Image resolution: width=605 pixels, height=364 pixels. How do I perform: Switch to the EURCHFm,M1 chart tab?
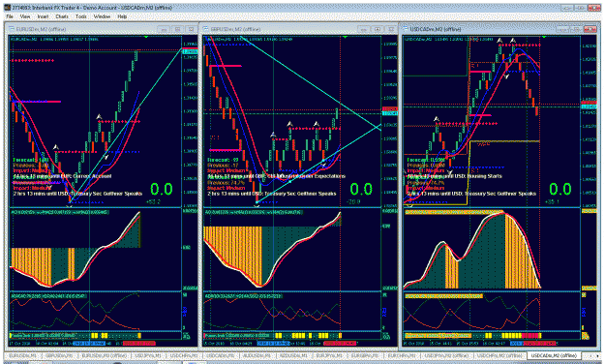pyautogui.click(x=402, y=355)
